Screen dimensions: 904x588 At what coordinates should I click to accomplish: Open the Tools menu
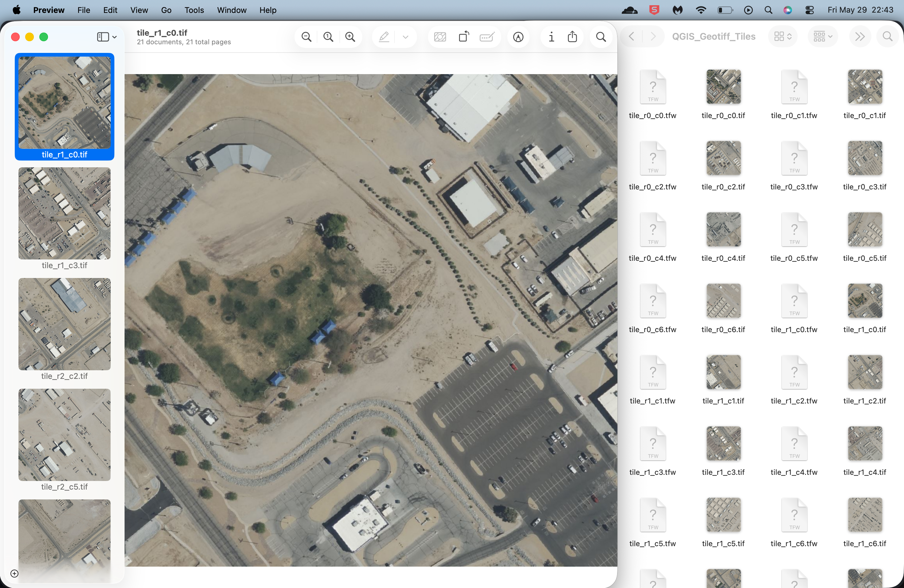[x=194, y=10]
